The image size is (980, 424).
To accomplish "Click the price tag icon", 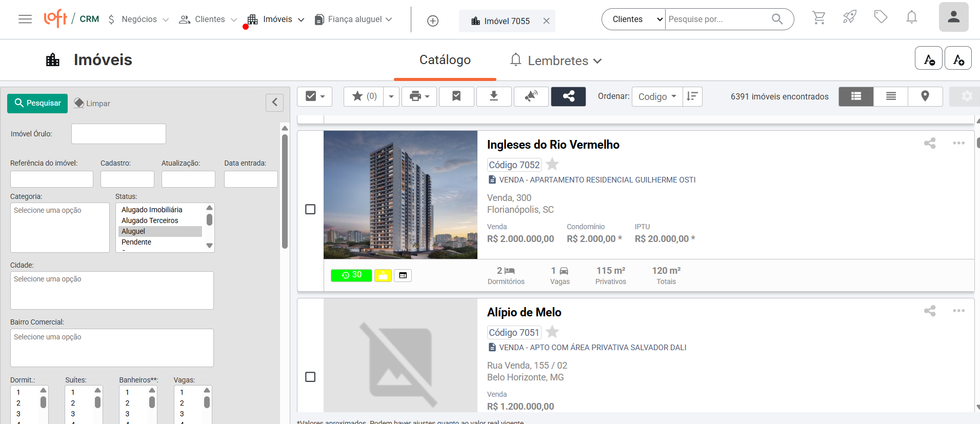I will (x=881, y=17).
